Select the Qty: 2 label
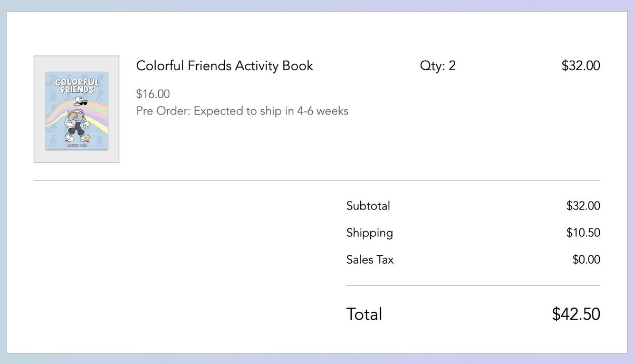Image resolution: width=633 pixels, height=364 pixels. [438, 66]
